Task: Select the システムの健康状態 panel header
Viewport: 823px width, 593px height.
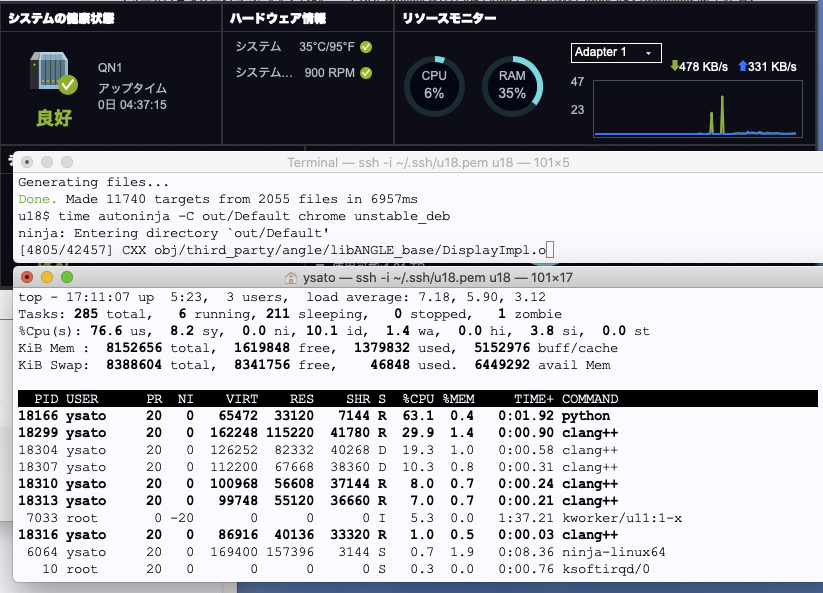Action: pyautogui.click(x=62, y=18)
